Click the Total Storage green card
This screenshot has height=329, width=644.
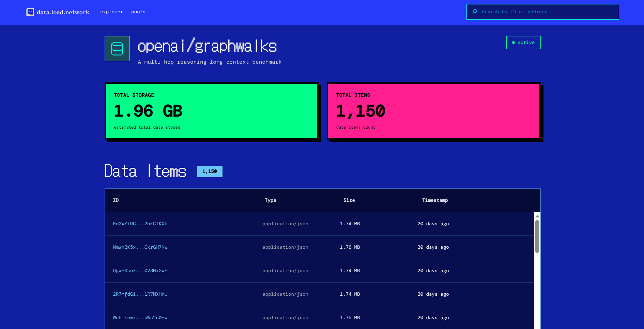coord(212,111)
